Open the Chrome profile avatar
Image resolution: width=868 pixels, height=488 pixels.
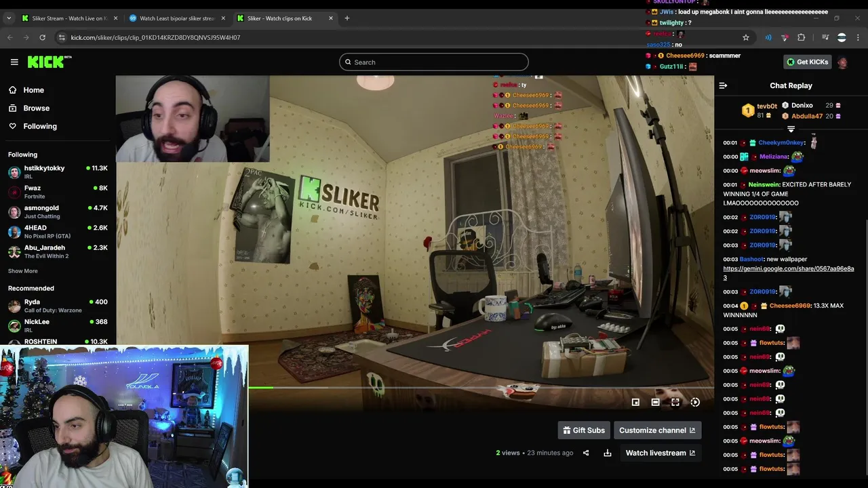842,37
